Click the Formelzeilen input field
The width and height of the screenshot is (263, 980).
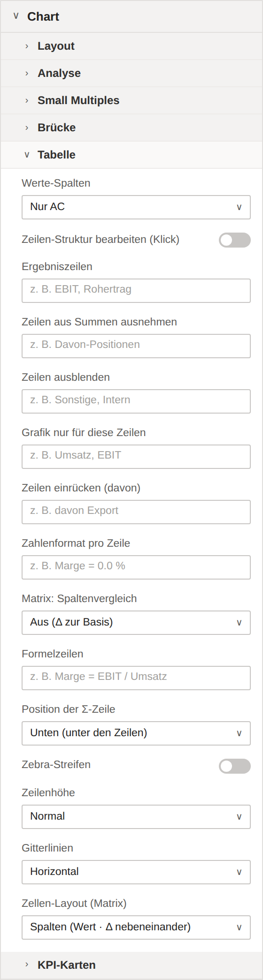tap(136, 678)
